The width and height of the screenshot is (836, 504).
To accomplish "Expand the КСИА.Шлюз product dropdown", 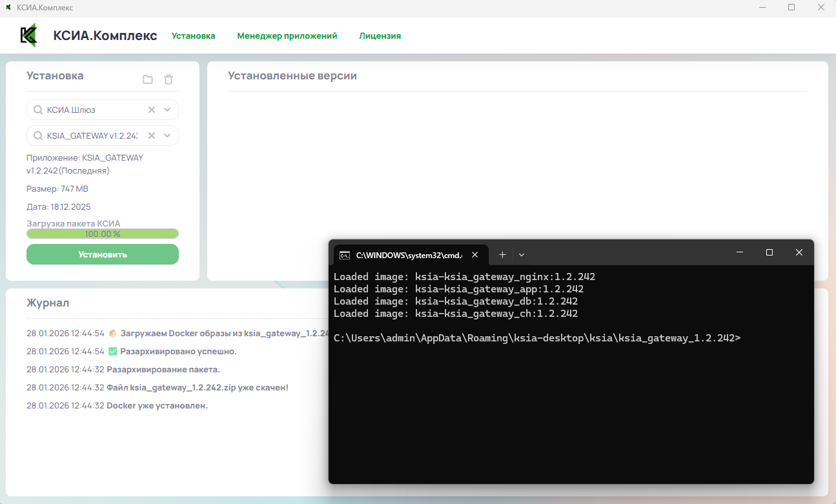I will [x=167, y=110].
